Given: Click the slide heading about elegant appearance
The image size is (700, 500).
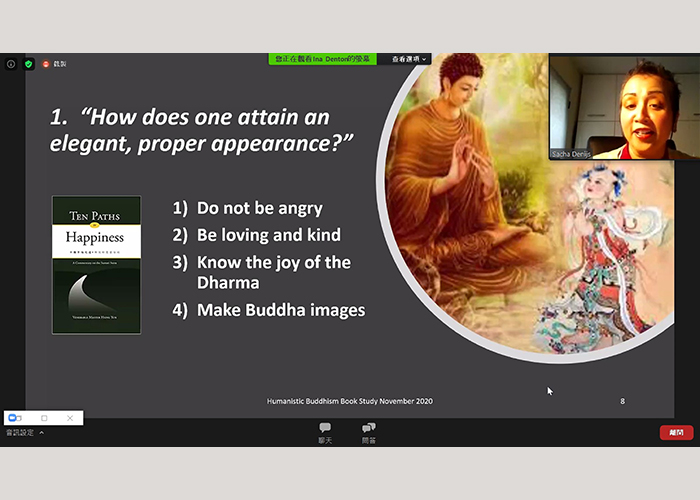Looking at the screenshot, I should tap(201, 130).
